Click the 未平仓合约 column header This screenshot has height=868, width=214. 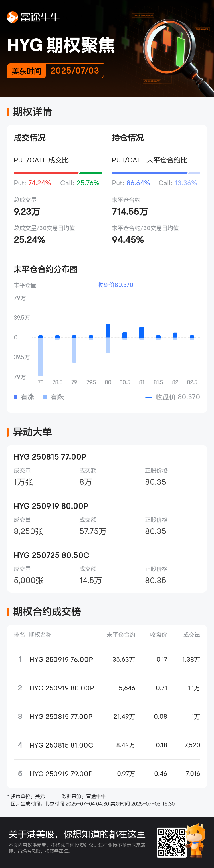pyautogui.click(x=121, y=635)
